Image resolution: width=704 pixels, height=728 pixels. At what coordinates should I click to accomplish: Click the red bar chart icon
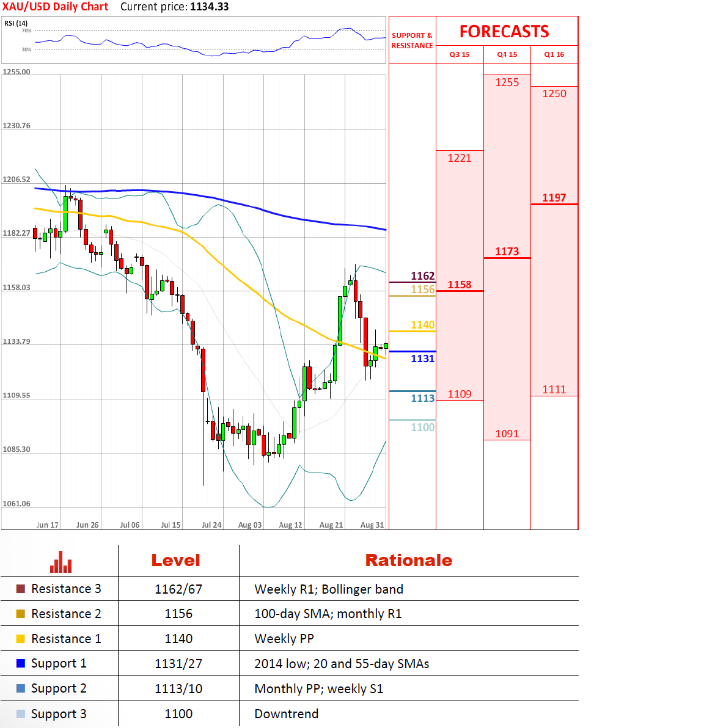[61, 562]
